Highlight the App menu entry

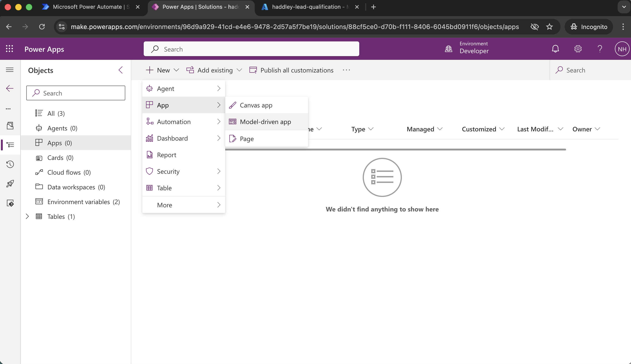184,105
